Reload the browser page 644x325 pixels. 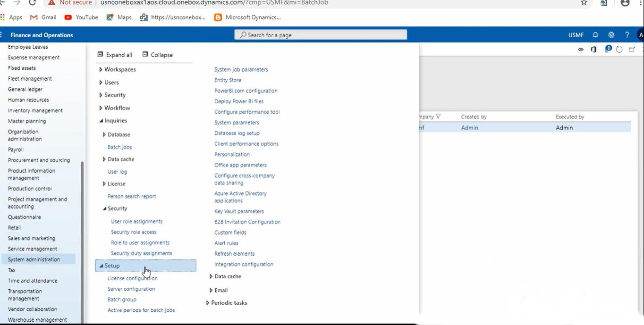coord(33,3)
